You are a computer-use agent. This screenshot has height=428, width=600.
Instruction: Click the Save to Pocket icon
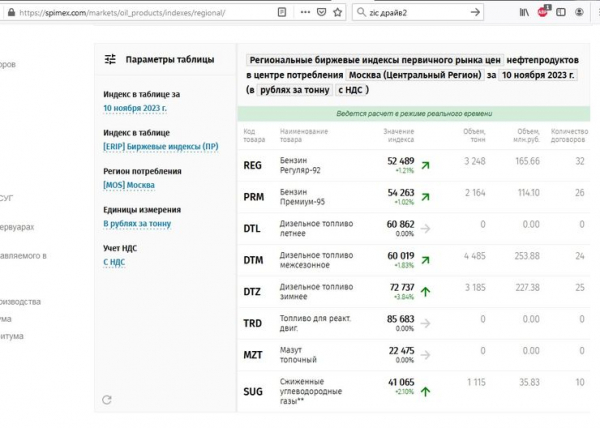[318, 12]
